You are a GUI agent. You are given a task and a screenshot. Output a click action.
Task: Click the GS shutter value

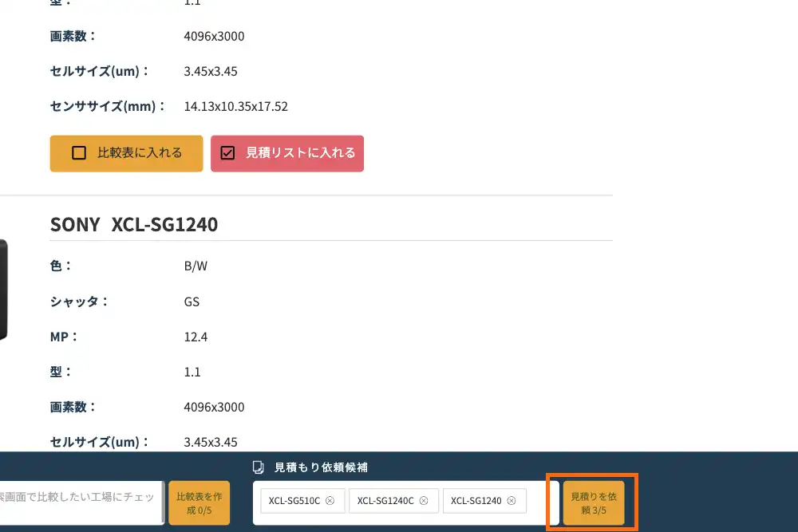pos(192,301)
